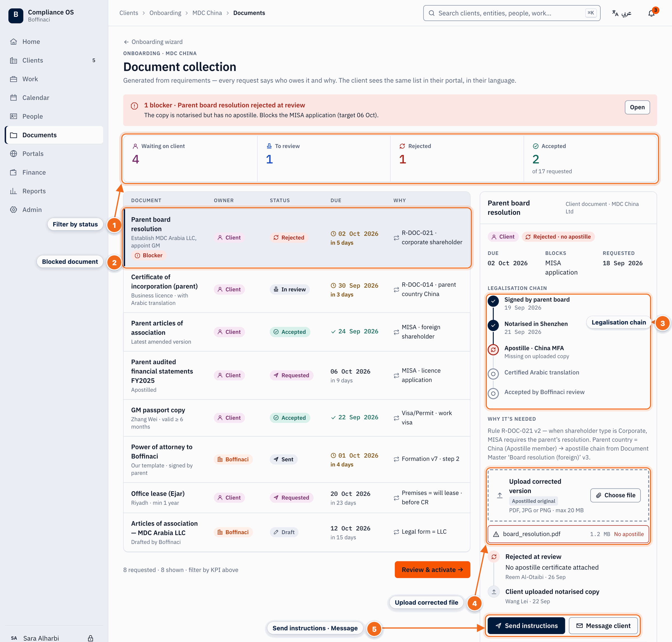Click Choose file button

click(615, 495)
